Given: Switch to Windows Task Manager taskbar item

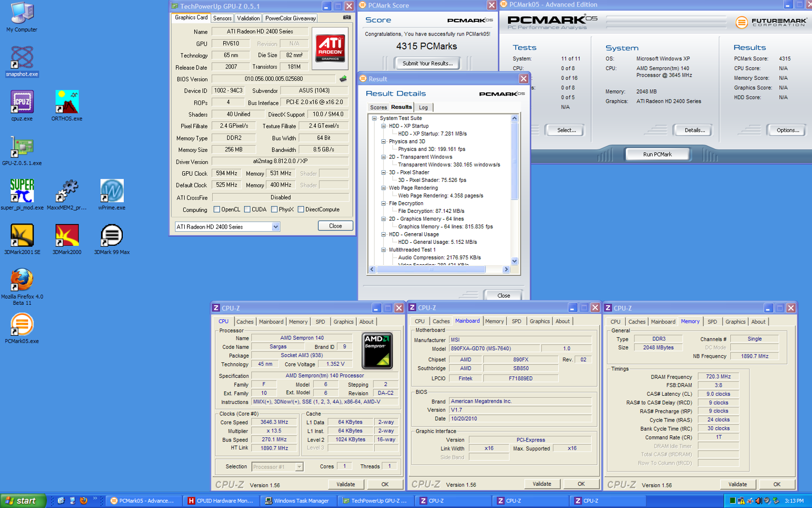Looking at the screenshot, I should (298, 500).
